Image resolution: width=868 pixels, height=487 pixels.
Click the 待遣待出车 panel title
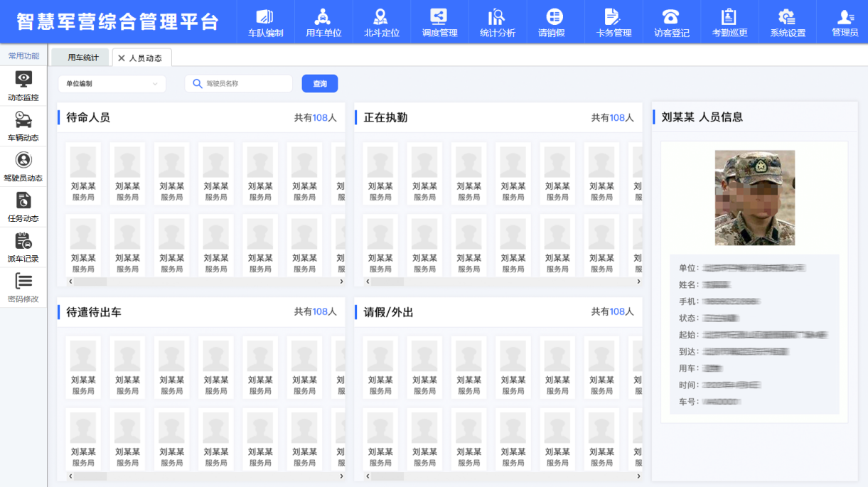coord(94,312)
